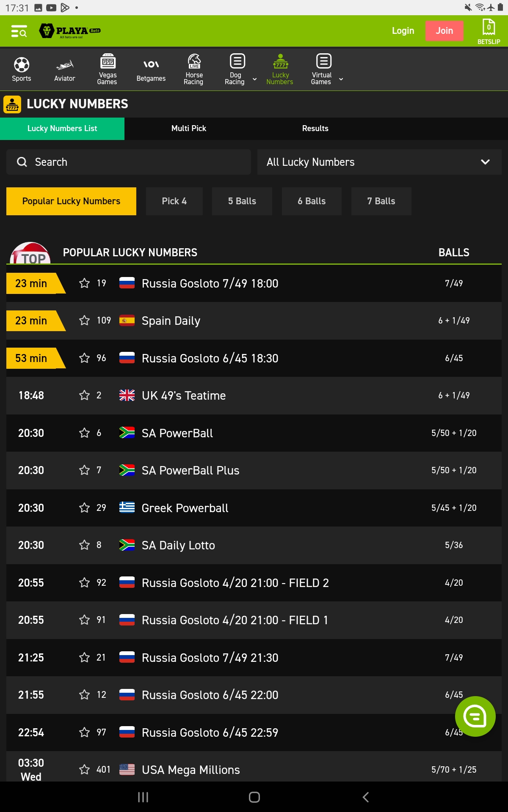
Task: Go to Sports section icon
Action: click(22, 69)
